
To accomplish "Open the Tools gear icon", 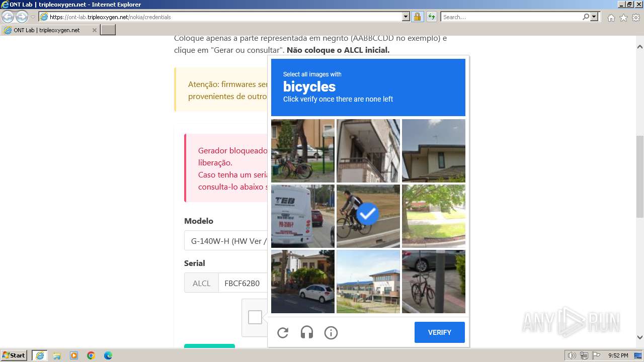I will click(x=636, y=18).
